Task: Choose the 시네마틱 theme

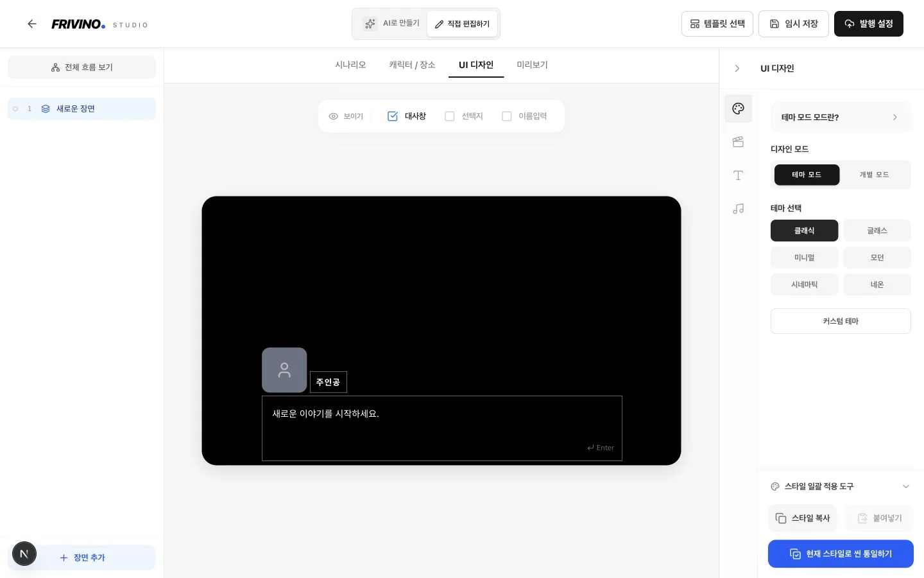Action: tap(804, 285)
